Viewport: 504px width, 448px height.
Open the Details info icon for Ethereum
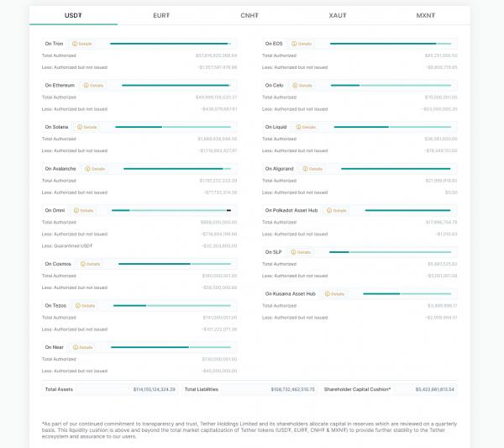coord(85,85)
